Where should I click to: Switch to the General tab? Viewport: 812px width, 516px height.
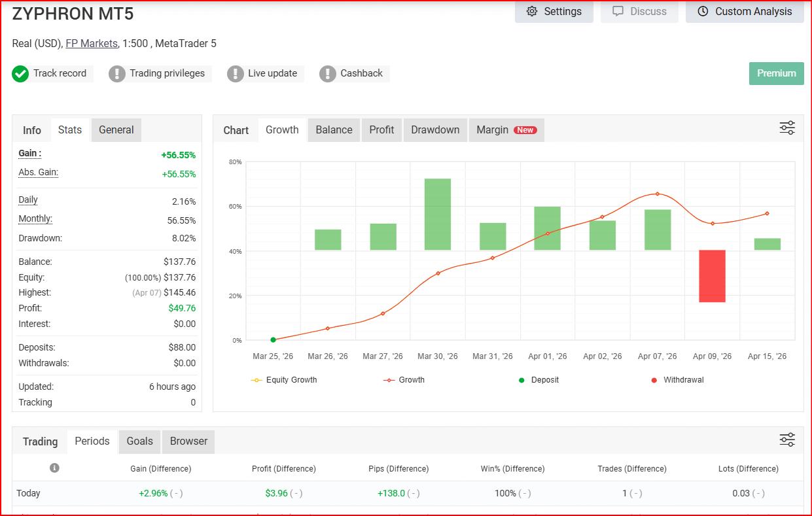116,129
